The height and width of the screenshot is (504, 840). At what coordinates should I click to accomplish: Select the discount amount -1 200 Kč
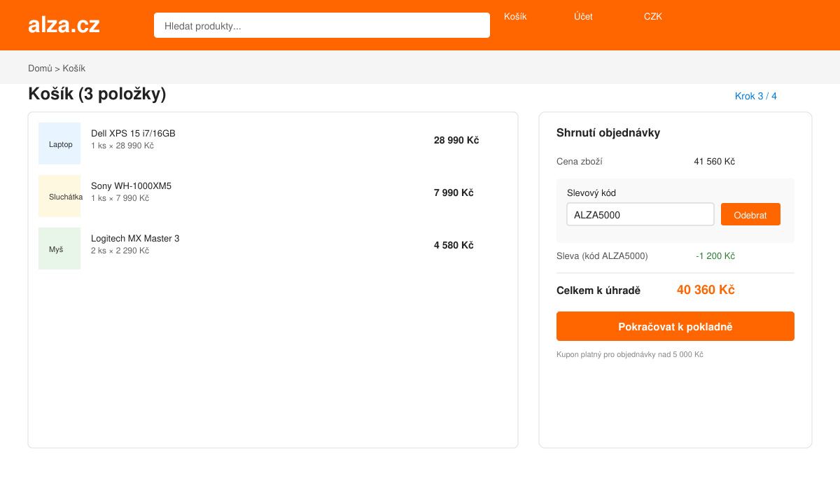coord(715,256)
